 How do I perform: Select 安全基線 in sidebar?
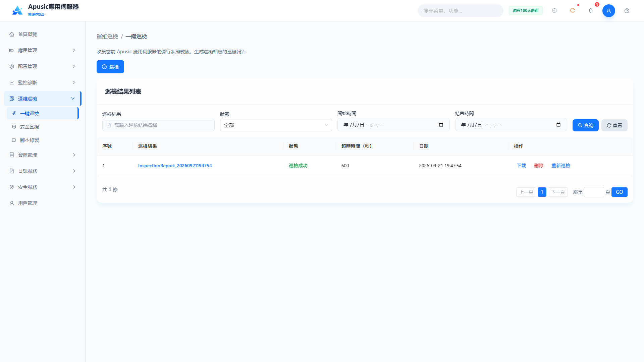(x=43, y=127)
